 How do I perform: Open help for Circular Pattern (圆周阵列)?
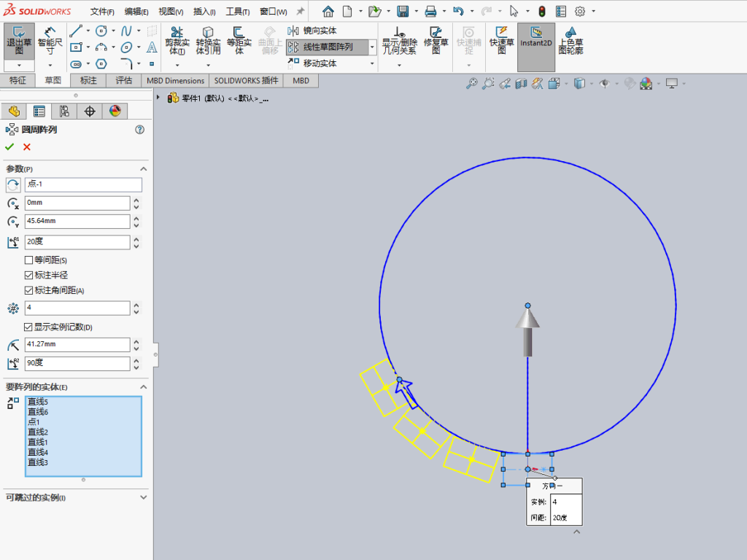pyautogui.click(x=139, y=130)
